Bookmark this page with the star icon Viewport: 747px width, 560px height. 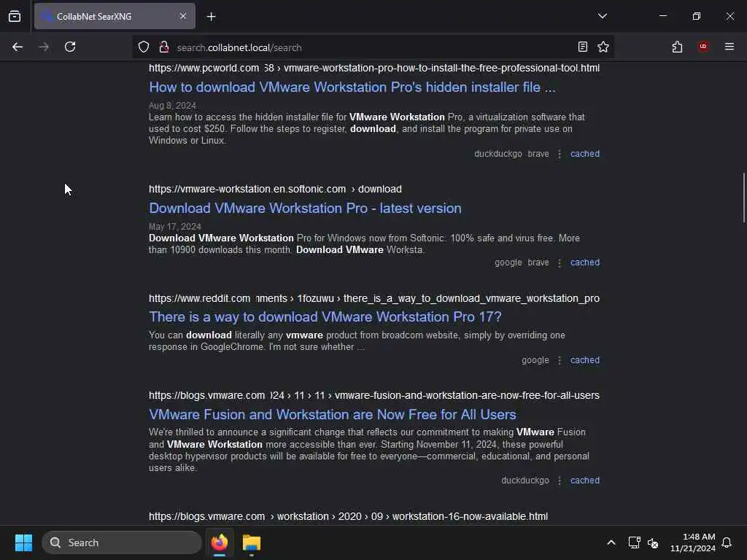point(603,47)
